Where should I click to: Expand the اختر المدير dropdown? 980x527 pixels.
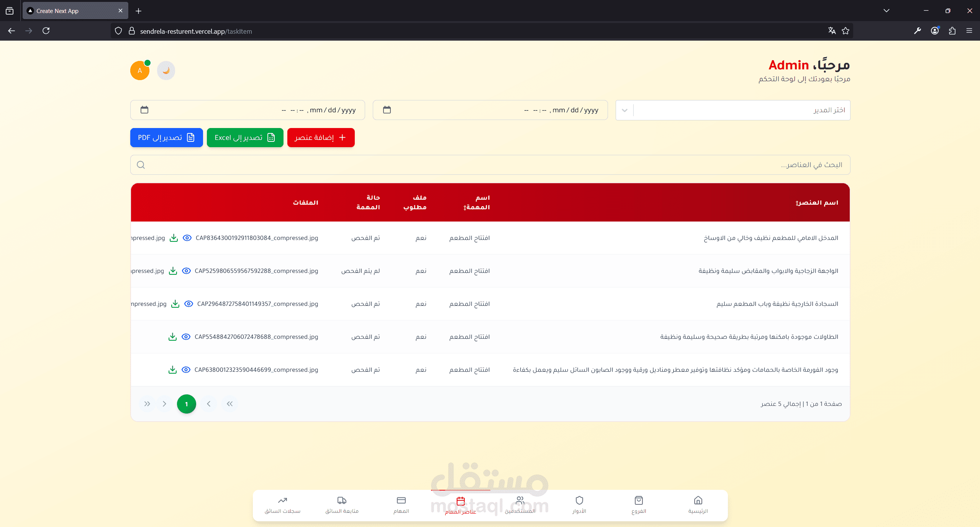tap(624, 110)
